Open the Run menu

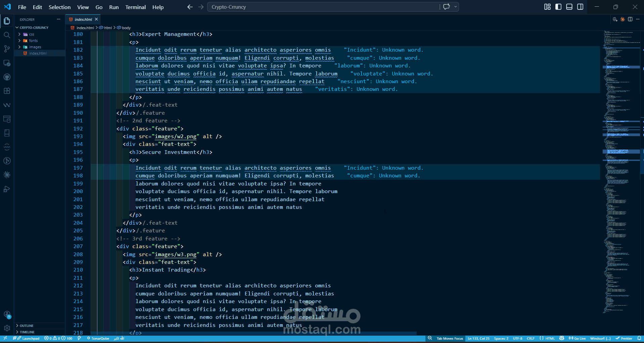tap(114, 7)
